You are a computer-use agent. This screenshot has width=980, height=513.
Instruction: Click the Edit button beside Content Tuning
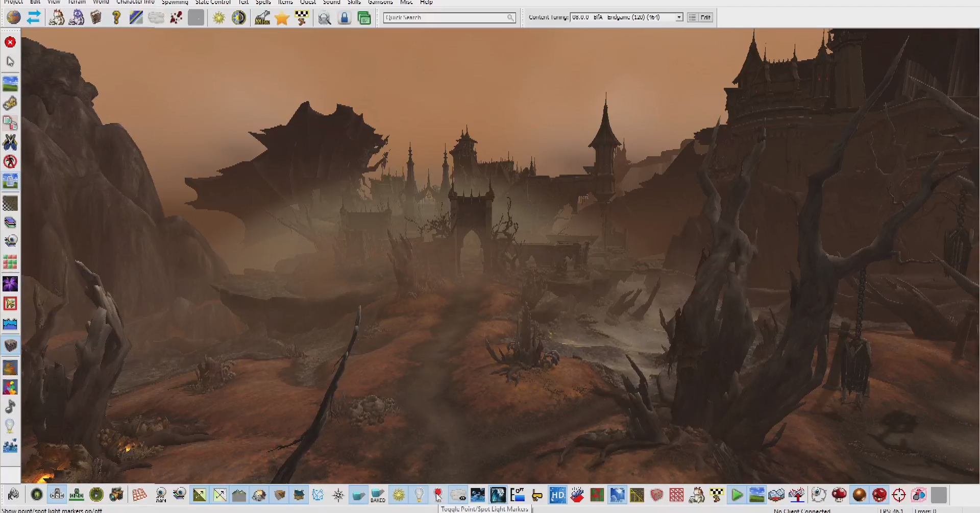(x=705, y=17)
